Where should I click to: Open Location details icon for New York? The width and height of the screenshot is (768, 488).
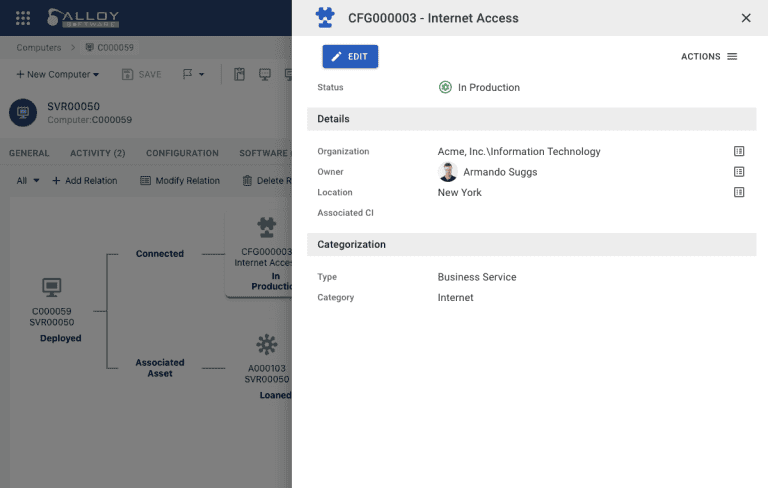pyautogui.click(x=739, y=192)
